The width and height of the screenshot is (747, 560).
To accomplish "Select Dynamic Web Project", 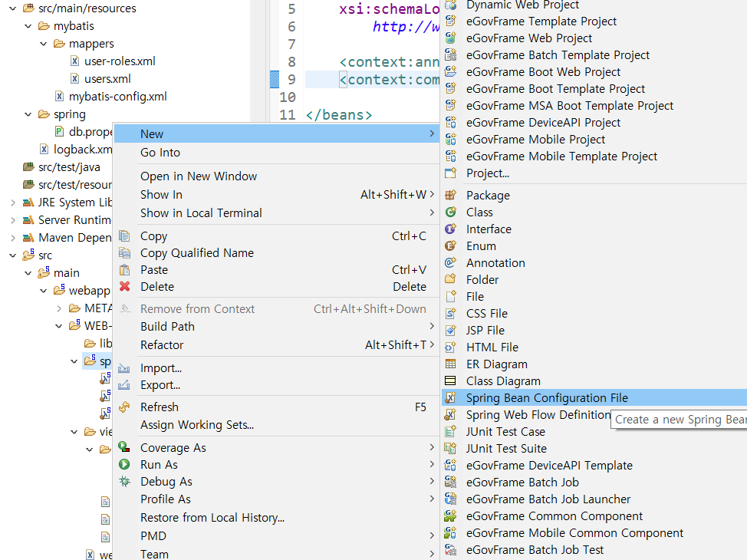I will coord(594,5).
